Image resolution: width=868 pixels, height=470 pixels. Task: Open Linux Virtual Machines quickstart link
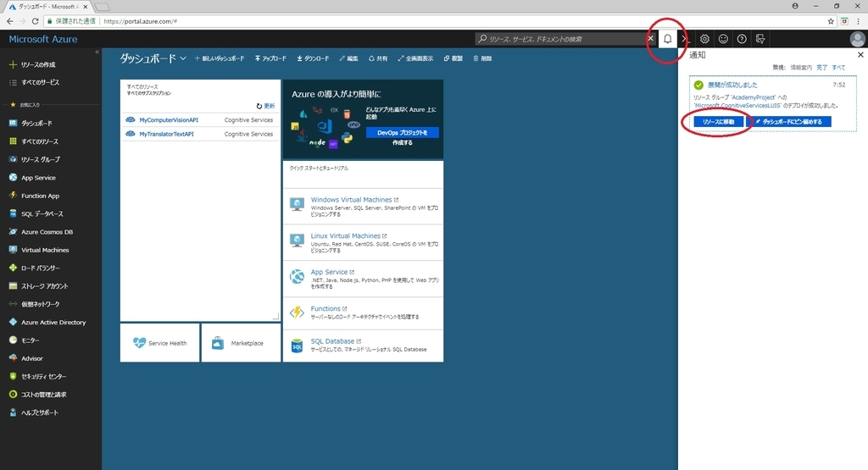tap(346, 235)
